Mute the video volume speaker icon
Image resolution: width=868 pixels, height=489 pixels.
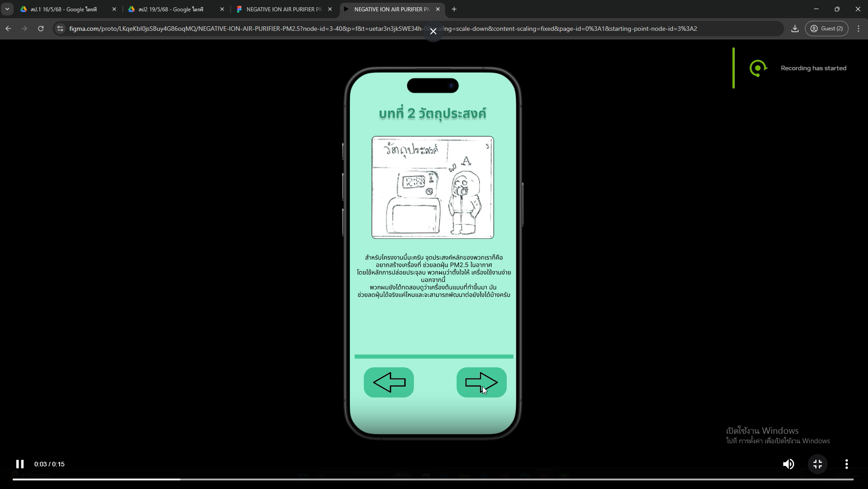pos(788,464)
